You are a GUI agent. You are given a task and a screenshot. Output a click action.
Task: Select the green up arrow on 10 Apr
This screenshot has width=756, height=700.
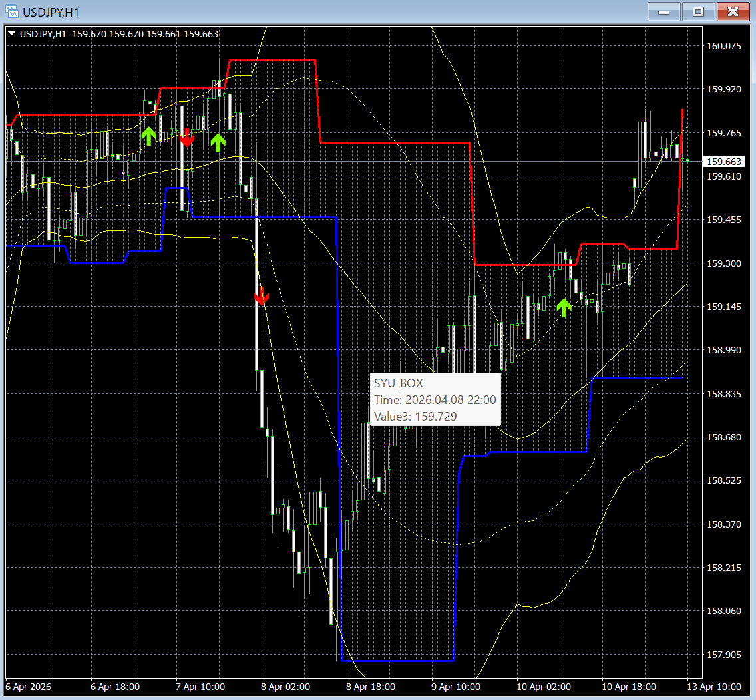pyautogui.click(x=564, y=307)
